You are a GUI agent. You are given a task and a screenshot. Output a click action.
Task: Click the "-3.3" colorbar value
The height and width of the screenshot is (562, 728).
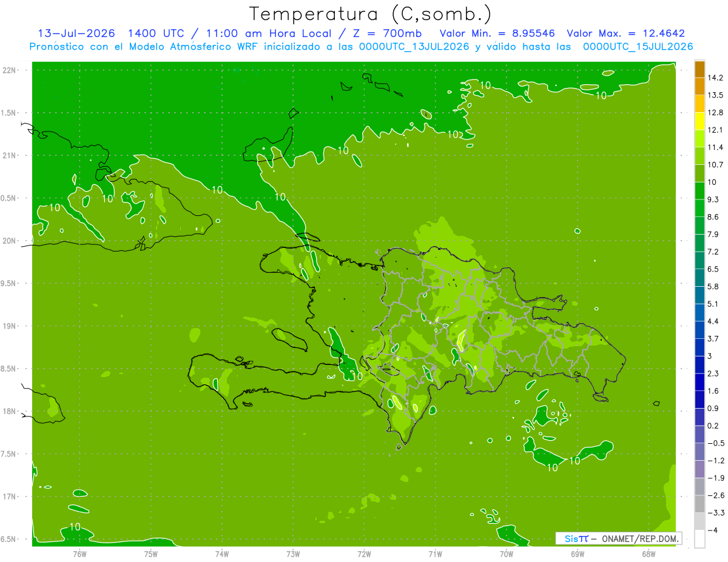(716, 513)
